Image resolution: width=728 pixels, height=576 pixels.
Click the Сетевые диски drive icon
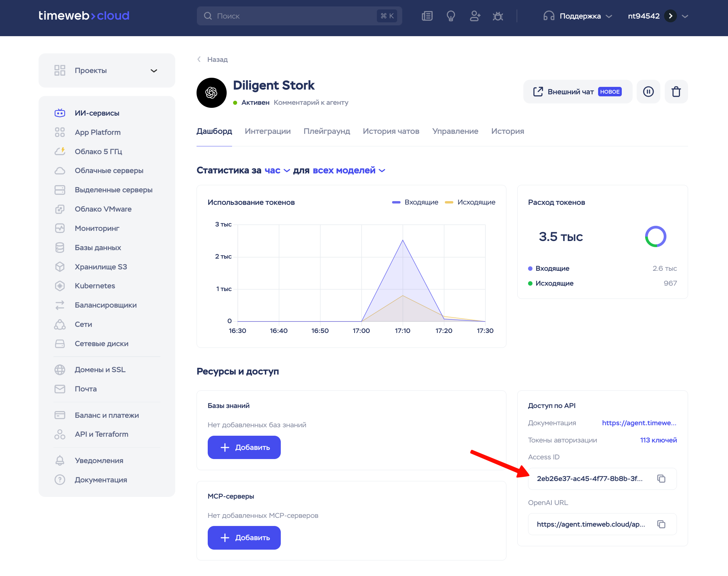click(x=60, y=344)
